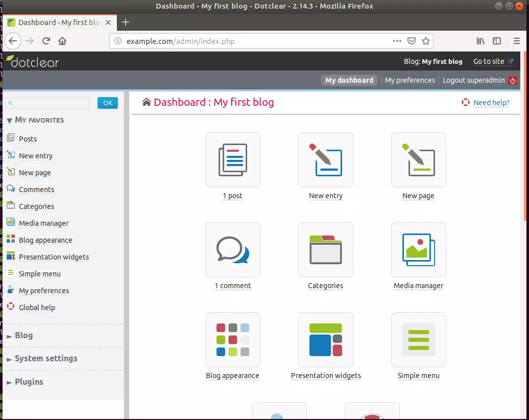This screenshot has height=420, width=529.
Task: Click the Posts icon in the sidebar
Action: pos(11,138)
